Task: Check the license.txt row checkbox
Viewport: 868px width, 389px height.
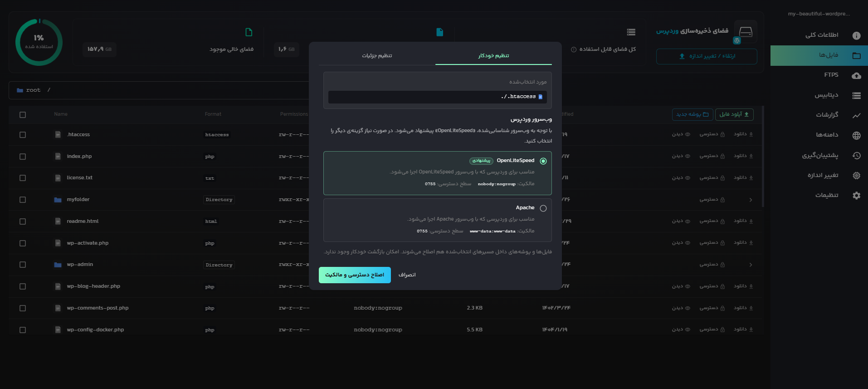Action: pos(23,178)
